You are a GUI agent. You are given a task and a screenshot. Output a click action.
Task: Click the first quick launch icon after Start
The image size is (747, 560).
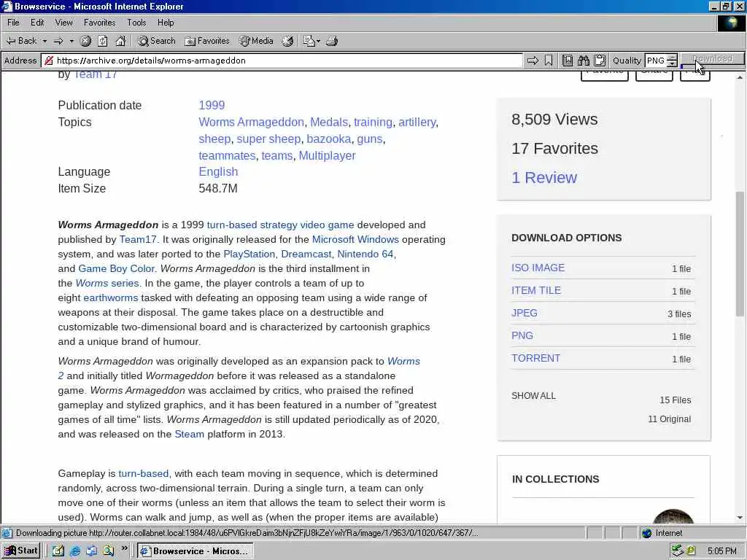[58, 551]
